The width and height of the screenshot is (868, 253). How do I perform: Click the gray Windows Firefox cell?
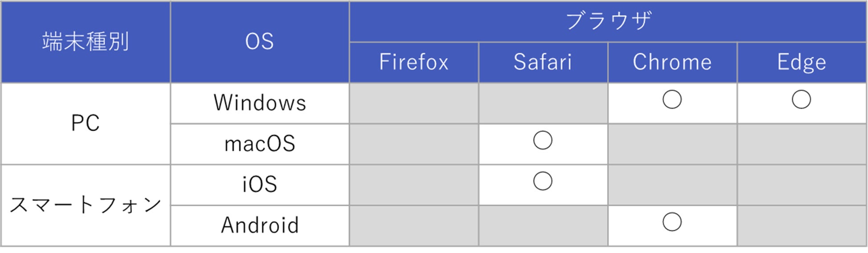(414, 103)
